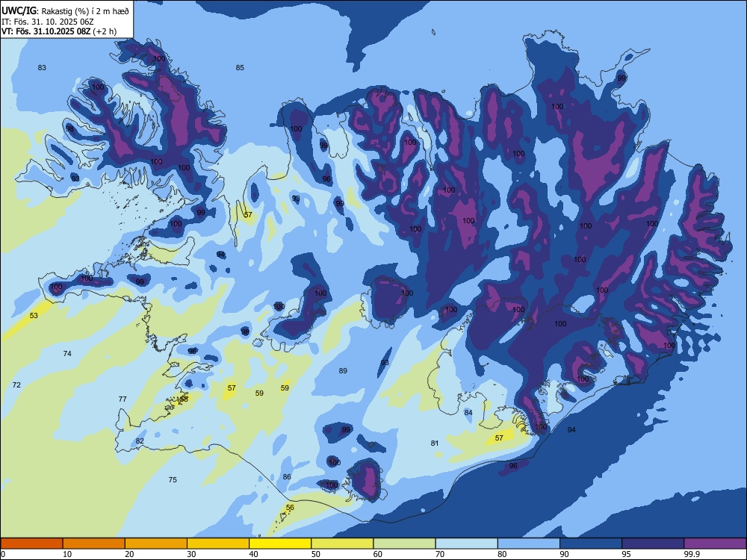Click the map value "86" near the south coast
This screenshot has height=560, width=747.
coord(287,476)
